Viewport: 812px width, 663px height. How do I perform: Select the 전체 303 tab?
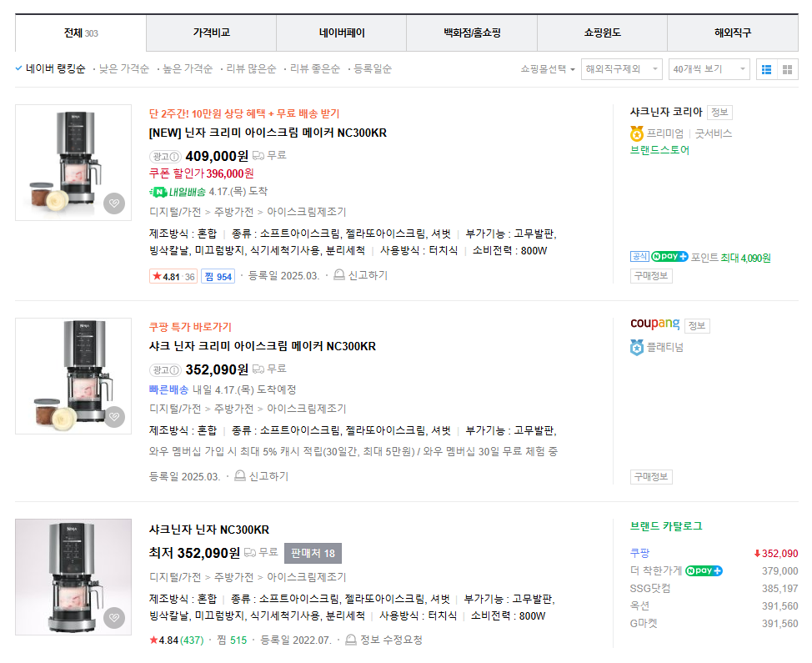pos(81,33)
